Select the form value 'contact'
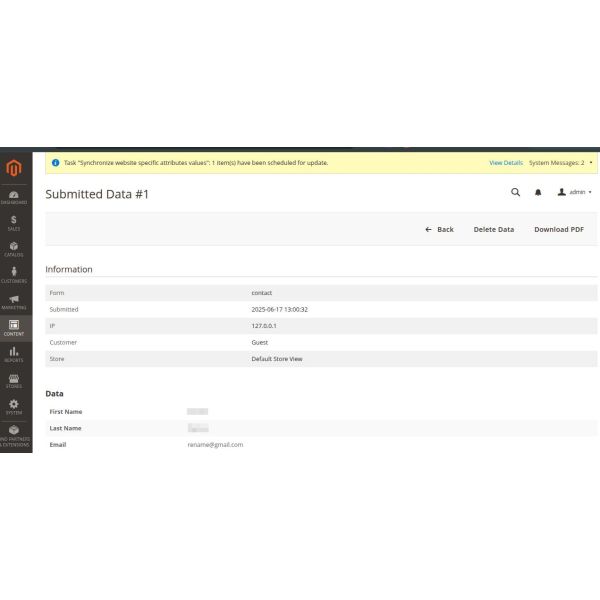Viewport: 600px width, 600px height. tap(262, 293)
